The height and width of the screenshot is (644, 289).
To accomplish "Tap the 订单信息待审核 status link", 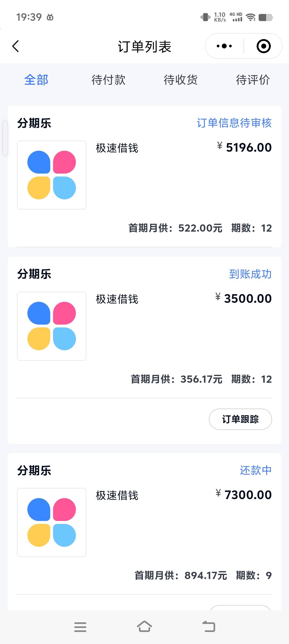I will pos(234,123).
